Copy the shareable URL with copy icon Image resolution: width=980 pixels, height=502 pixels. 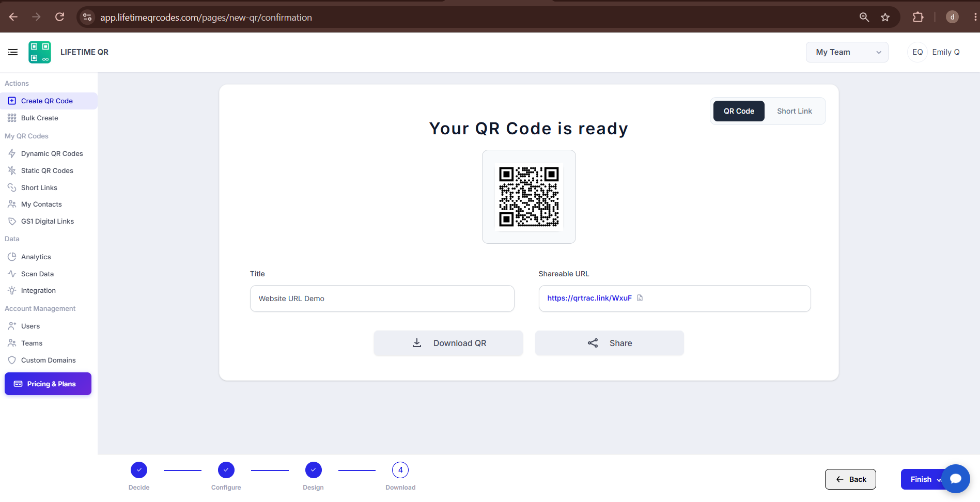coord(640,298)
